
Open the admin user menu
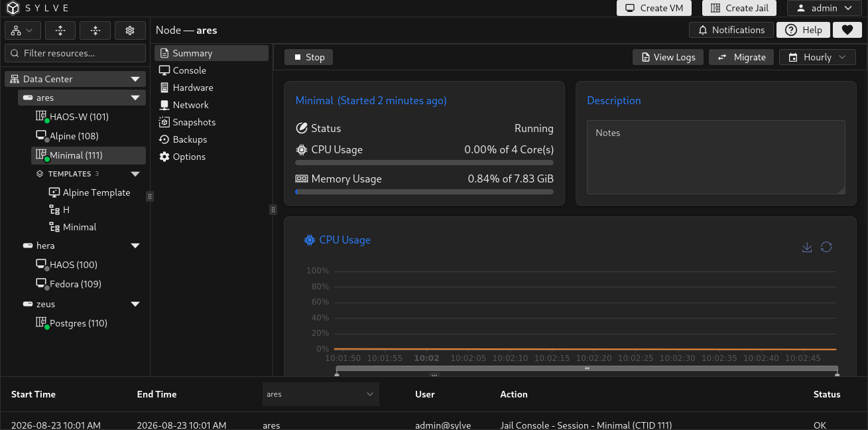[x=824, y=8]
